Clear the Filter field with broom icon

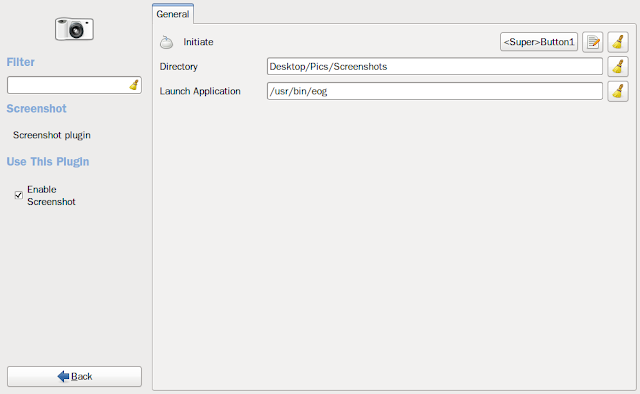pyautogui.click(x=134, y=85)
